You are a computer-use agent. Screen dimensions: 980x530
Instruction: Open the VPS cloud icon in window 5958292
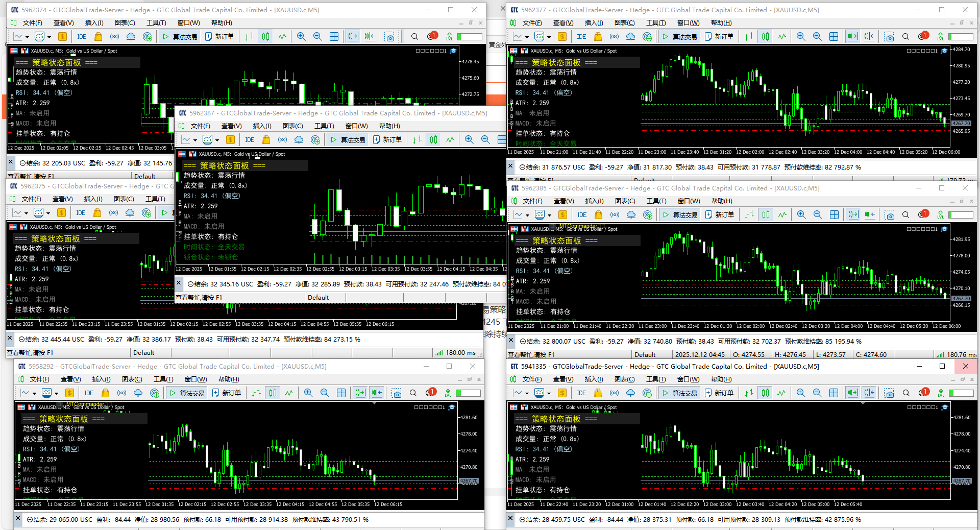coord(138,393)
